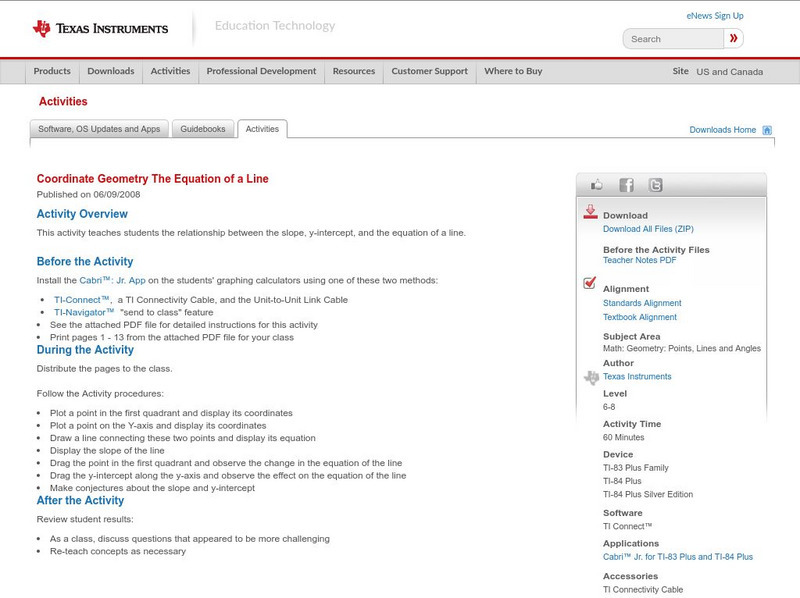This screenshot has width=800, height=598.
Task: Open the Resources menu
Action: pyautogui.click(x=354, y=71)
